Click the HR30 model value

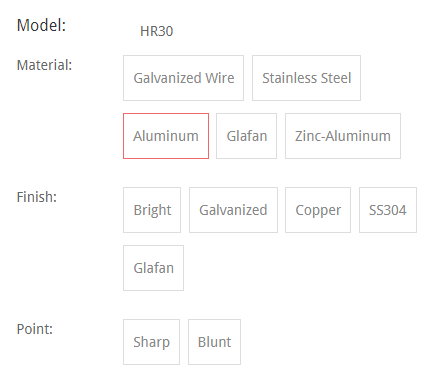156,31
